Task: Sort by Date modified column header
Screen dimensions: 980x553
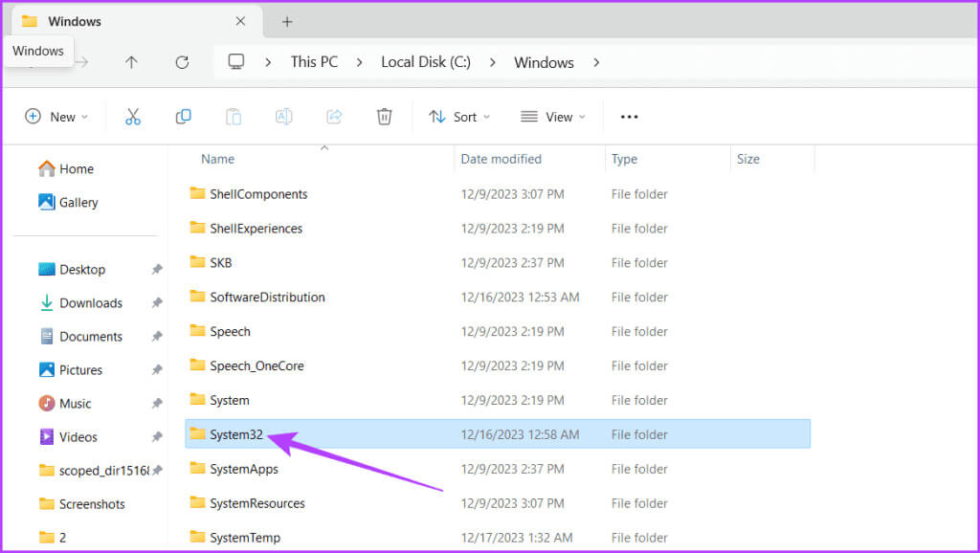Action: 501,159
